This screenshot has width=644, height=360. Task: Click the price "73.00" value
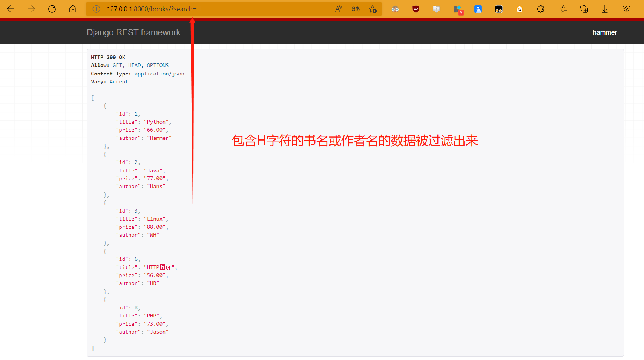click(x=155, y=324)
